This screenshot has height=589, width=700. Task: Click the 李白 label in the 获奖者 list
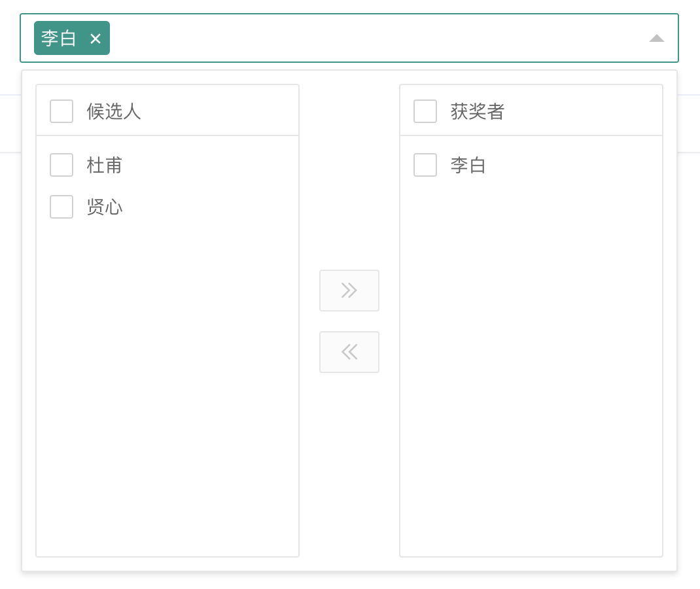[x=468, y=165]
